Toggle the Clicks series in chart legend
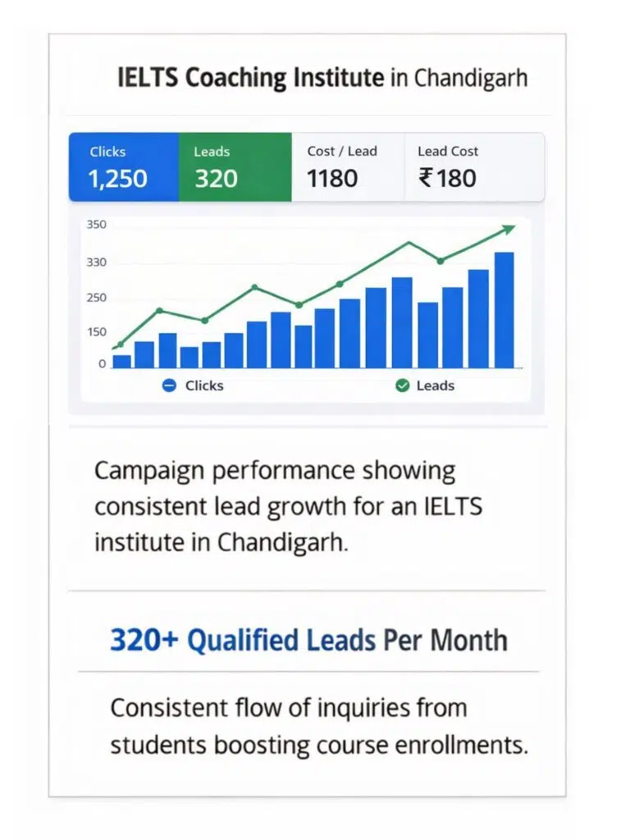Screen dimensions: 630x840 tap(193, 386)
